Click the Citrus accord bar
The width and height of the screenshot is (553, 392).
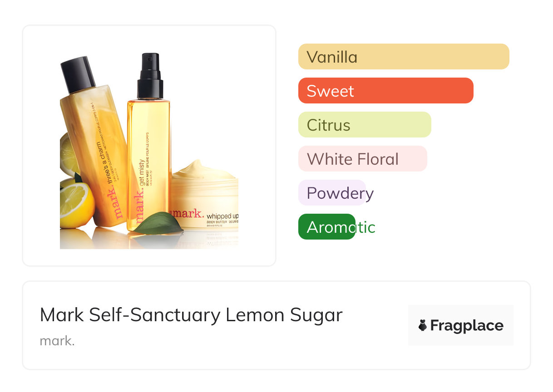coord(364,125)
